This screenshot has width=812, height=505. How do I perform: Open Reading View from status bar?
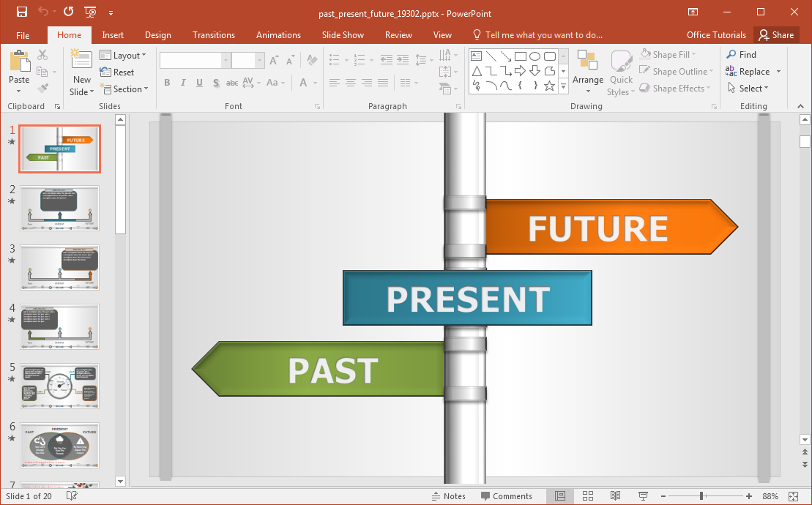(616, 496)
